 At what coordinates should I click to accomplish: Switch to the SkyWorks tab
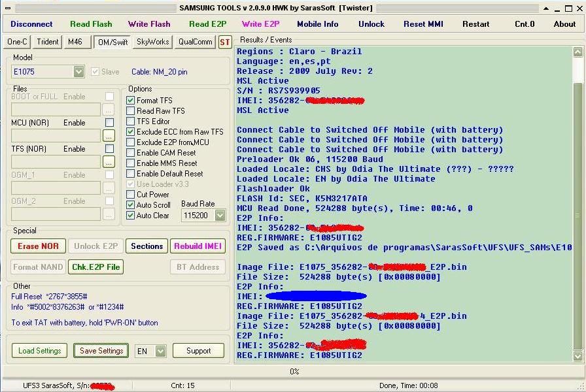pos(152,42)
